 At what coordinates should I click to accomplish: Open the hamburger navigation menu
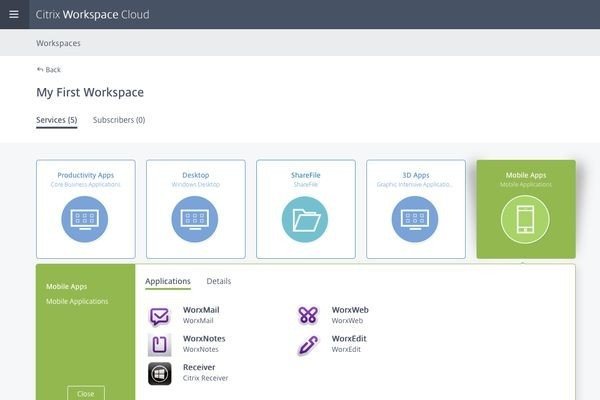tap(14, 14)
